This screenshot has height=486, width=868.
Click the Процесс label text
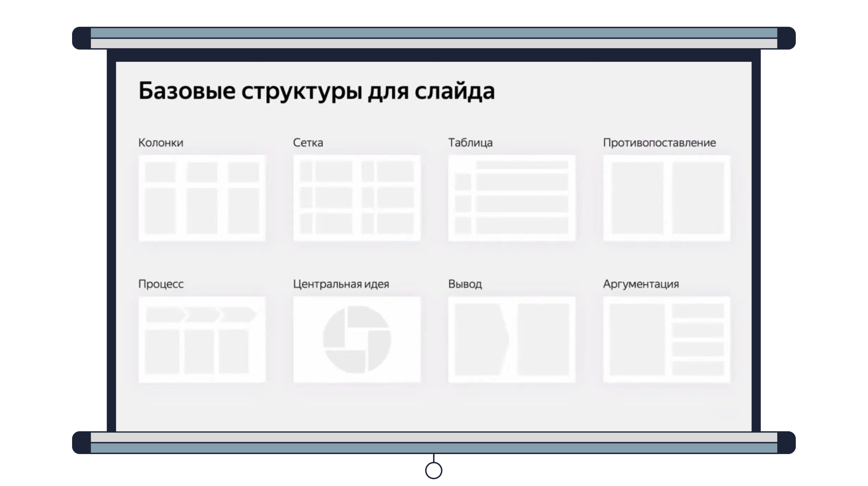pyautogui.click(x=161, y=284)
